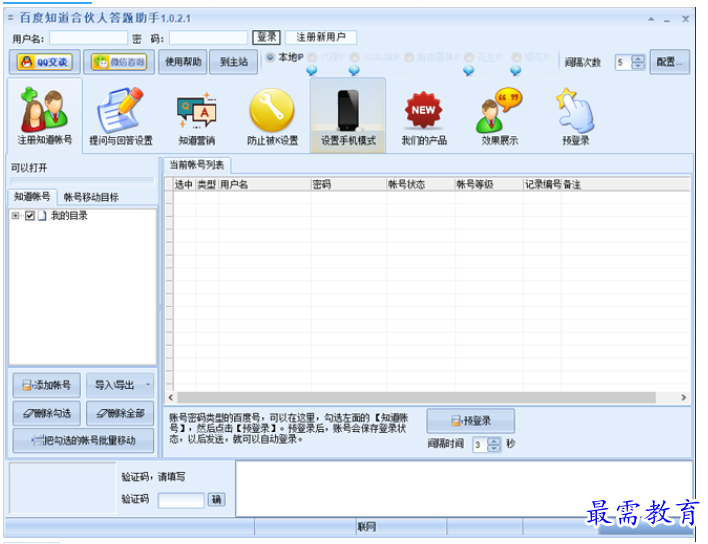
Task: Switch to the 知道帐号 tab
Action: (x=32, y=197)
